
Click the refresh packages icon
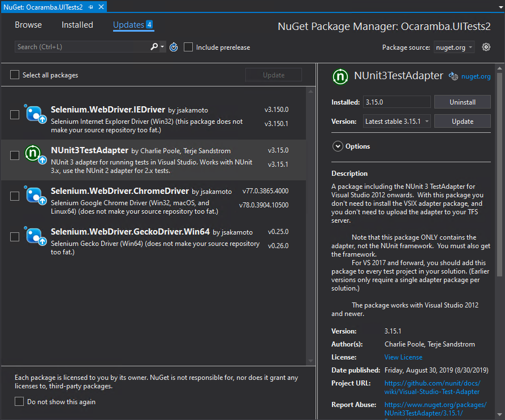point(174,47)
